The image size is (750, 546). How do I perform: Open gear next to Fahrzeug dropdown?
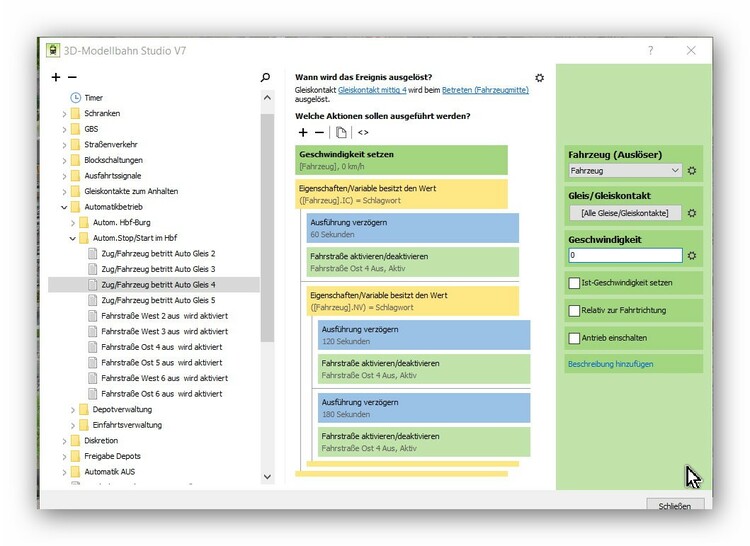pos(692,171)
